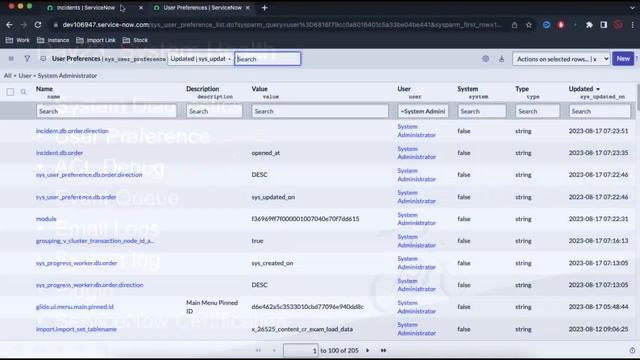Toggle column search magnifier icon
Screen dimensions: 640x360
[x=24, y=92]
